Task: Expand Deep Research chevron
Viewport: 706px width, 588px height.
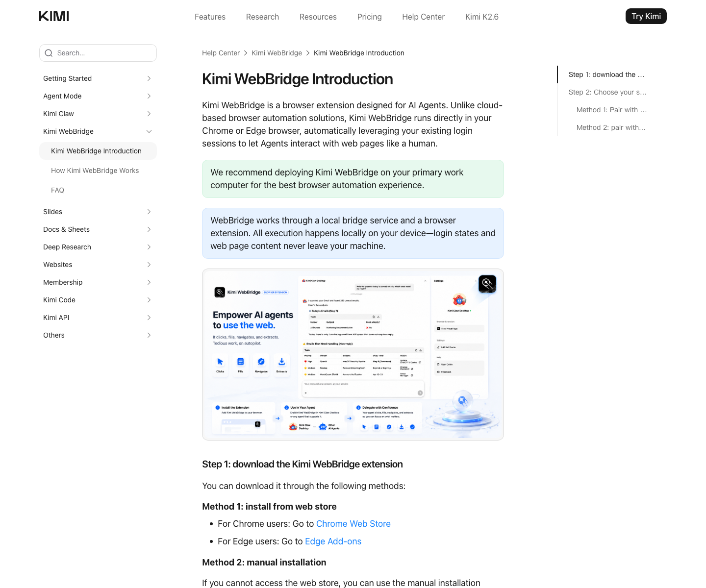Action: point(149,247)
